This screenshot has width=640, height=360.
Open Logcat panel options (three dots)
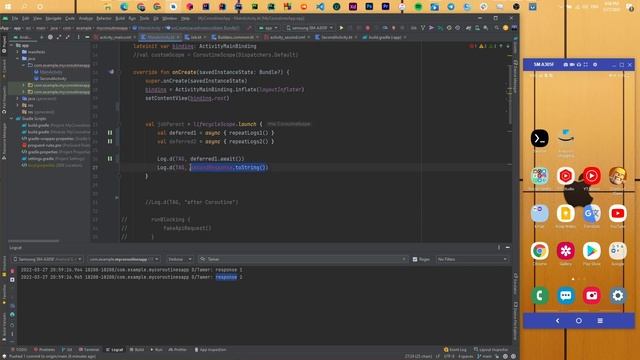[x=499, y=247]
